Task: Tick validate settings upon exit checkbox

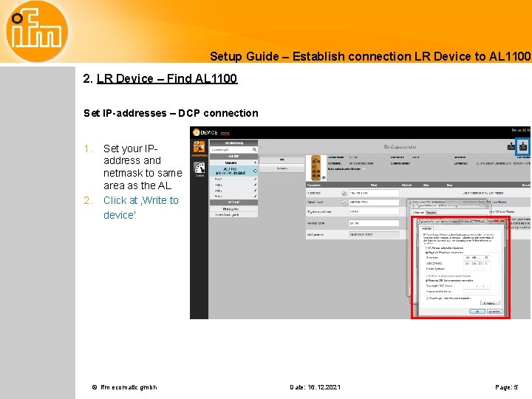Action: point(428,299)
